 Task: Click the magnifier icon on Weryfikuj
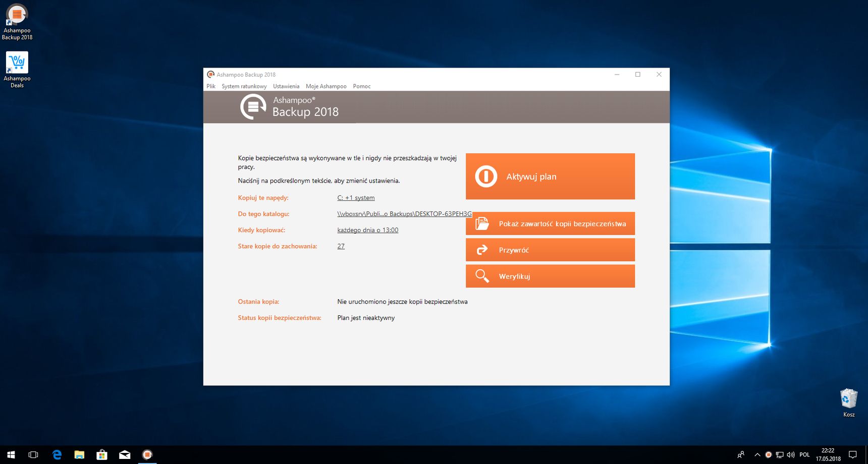(482, 276)
